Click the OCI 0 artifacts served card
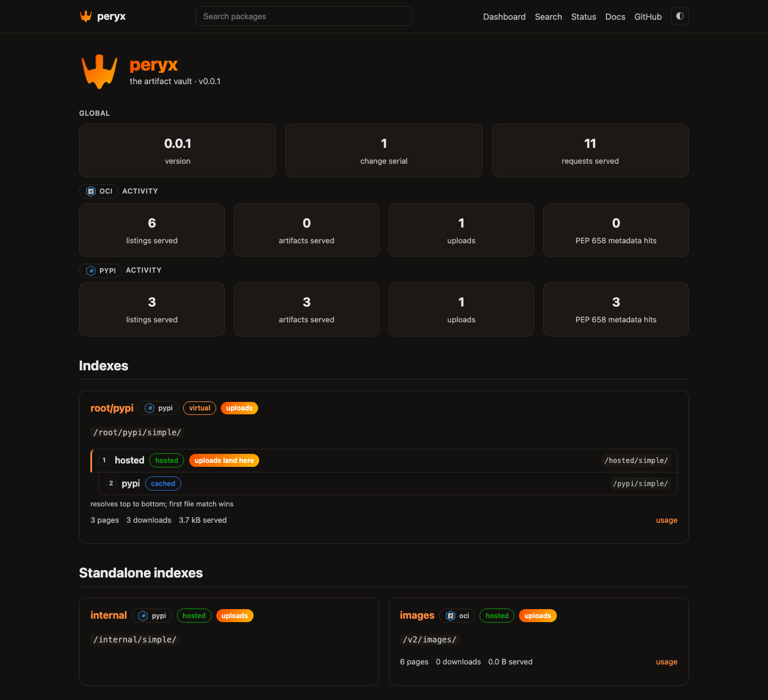This screenshot has width=768, height=700. tap(307, 230)
